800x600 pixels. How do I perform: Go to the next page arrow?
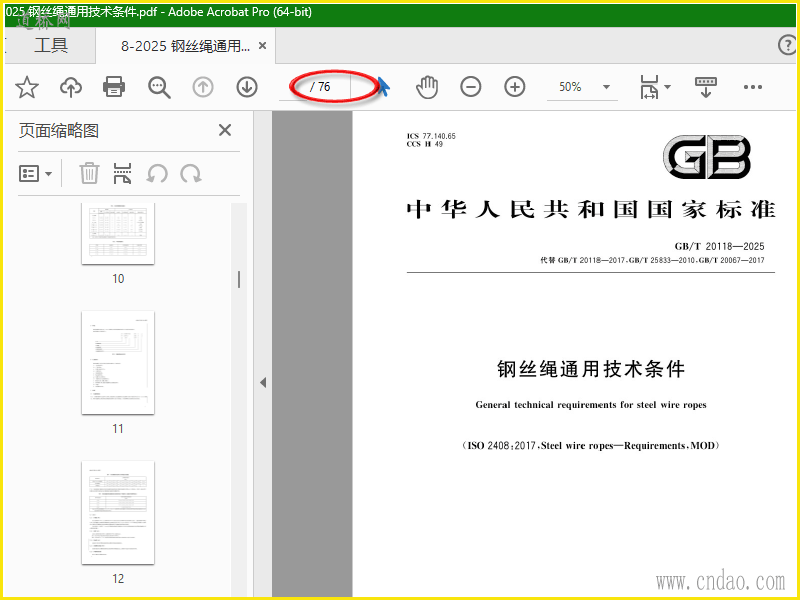247,87
